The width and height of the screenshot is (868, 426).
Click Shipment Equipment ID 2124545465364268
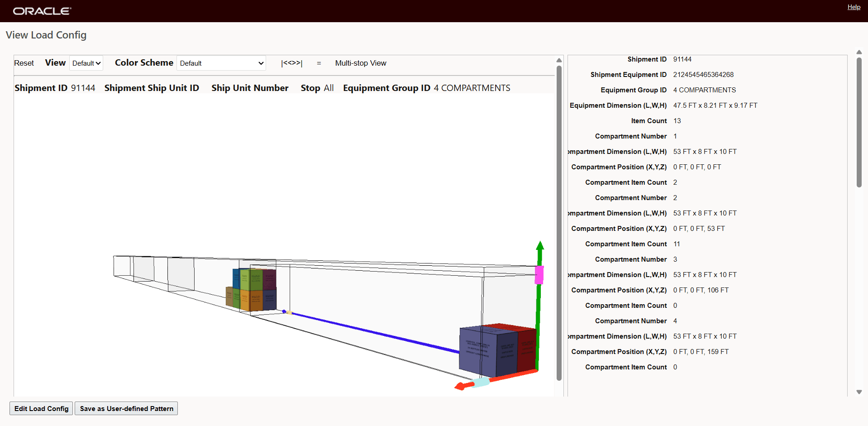tap(703, 75)
